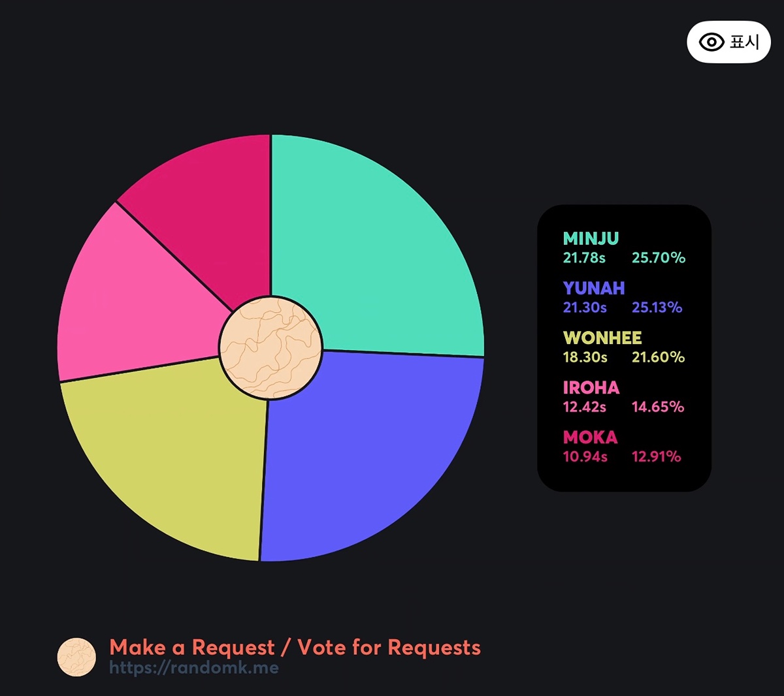Click the MOKA name in the legend

pyautogui.click(x=590, y=437)
